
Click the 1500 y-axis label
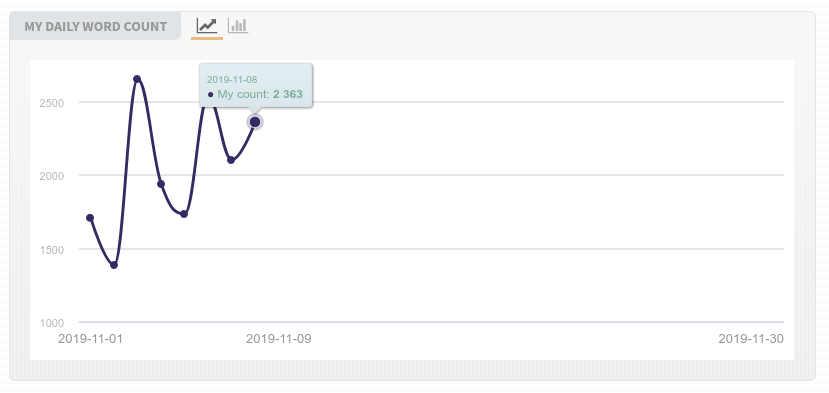click(52, 250)
